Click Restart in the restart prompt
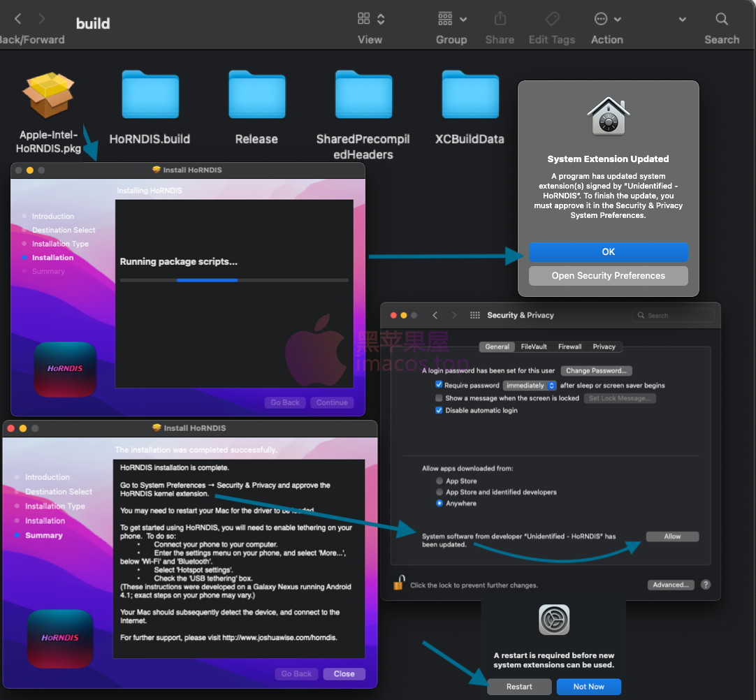756x700 pixels. [519, 687]
